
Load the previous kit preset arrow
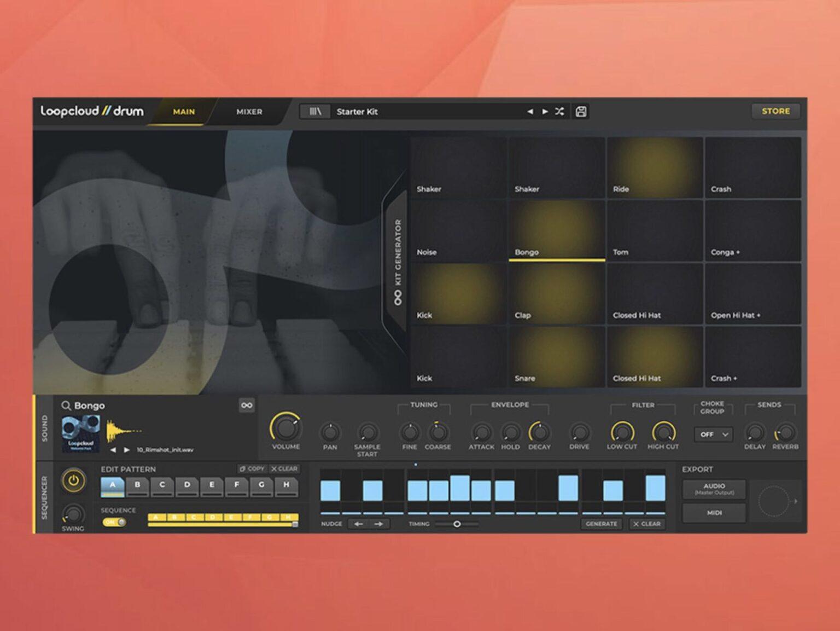[x=530, y=112]
